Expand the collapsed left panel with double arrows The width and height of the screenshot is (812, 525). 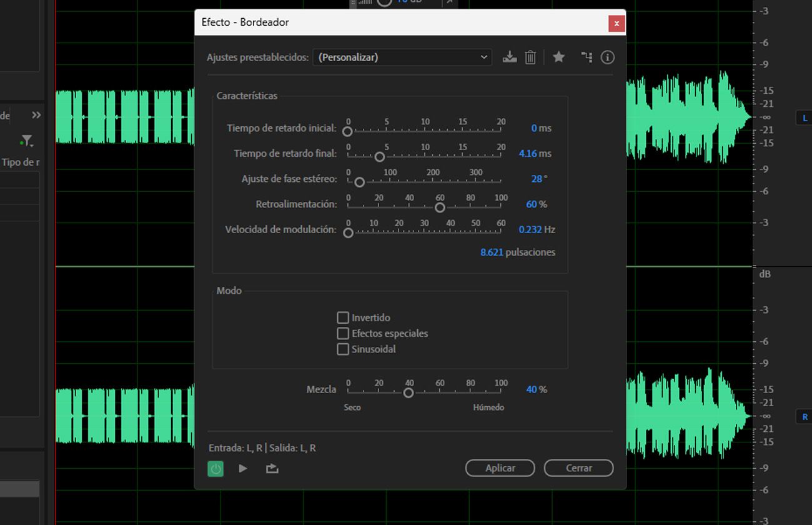(x=36, y=115)
